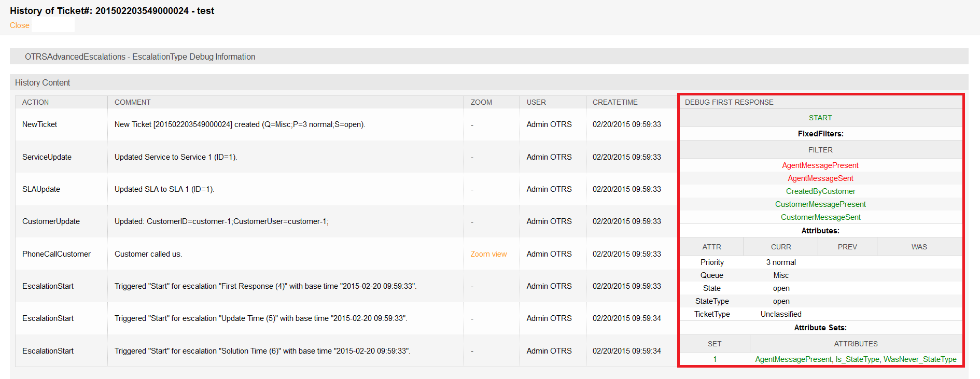Click Admin OTRS in the SLAUpdate row
The image size is (980, 379).
coord(549,189)
